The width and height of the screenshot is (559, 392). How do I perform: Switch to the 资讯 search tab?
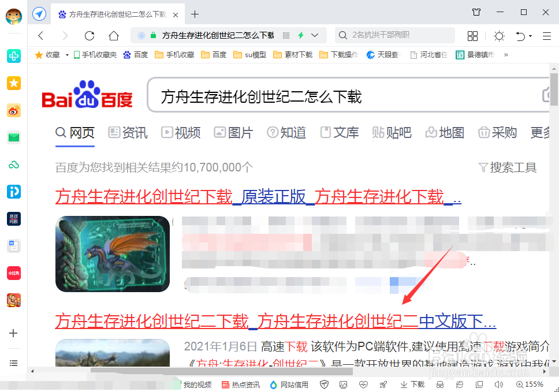point(128,133)
